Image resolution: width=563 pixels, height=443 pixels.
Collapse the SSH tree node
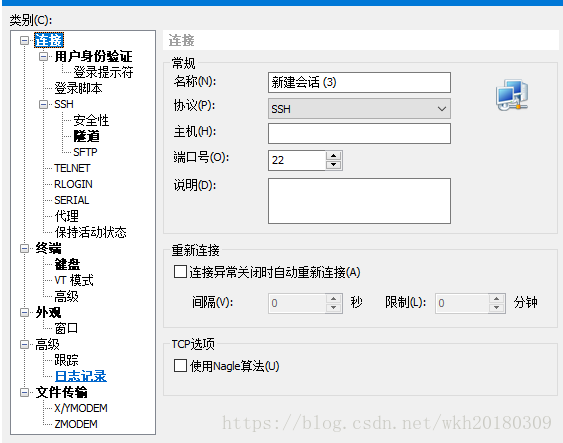pyautogui.click(x=43, y=104)
